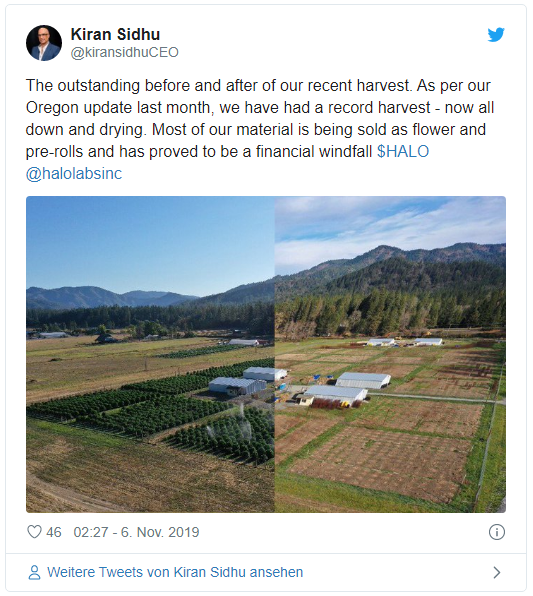The image size is (533, 596).
Task: Click Weitere Tweets von Kiran Sidhu ansehen
Action: (x=175, y=572)
